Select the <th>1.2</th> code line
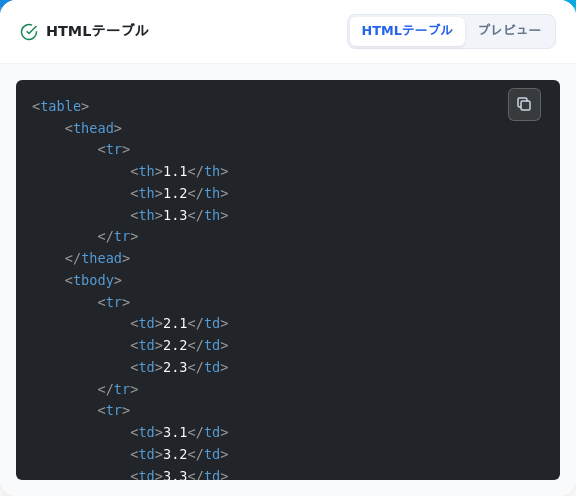576x496 pixels. pyautogui.click(x=179, y=193)
